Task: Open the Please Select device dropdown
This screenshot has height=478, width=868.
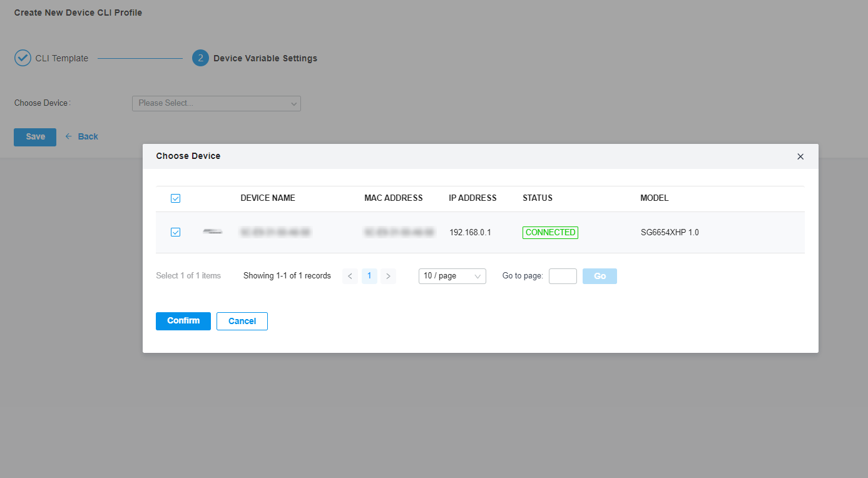Action: tap(216, 103)
